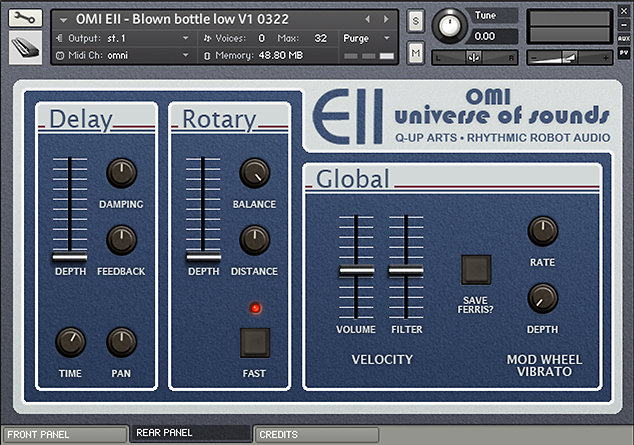Go to the next instrument preset arrow
Viewport: 634px width, 445px height.
(386, 19)
